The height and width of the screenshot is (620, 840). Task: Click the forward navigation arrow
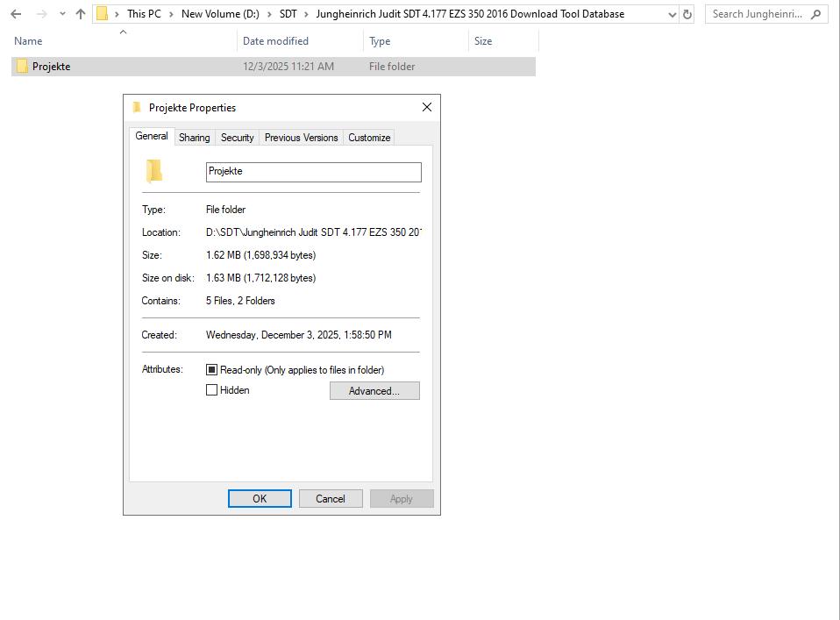click(x=41, y=14)
